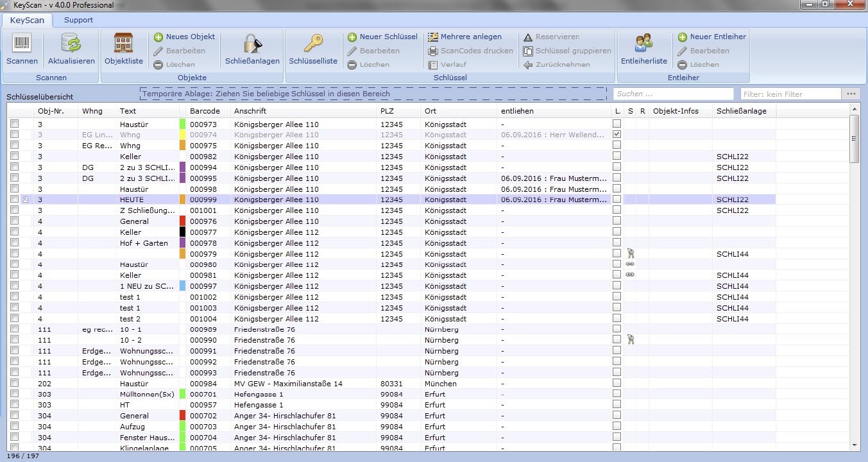This screenshot has width=868, height=462.
Task: Click into the Suchen search field
Action: click(x=672, y=94)
